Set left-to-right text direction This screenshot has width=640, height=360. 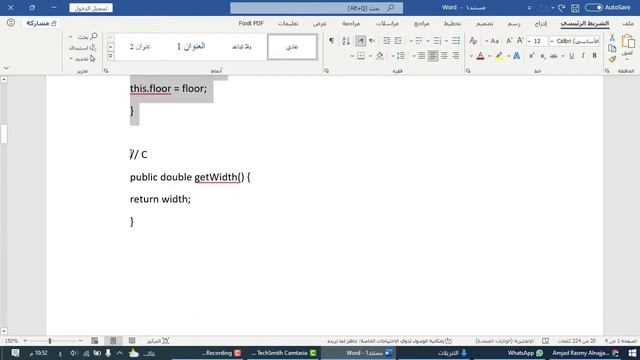click(360, 41)
